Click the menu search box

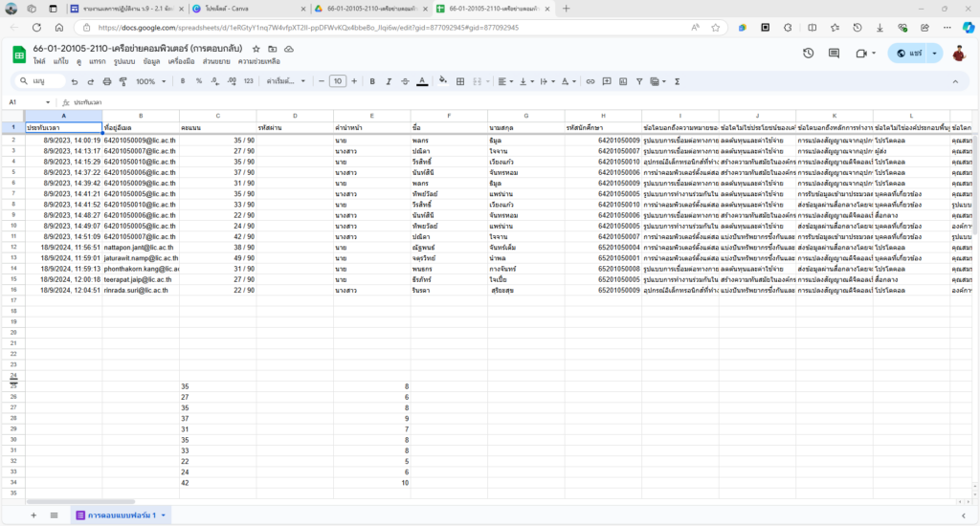[38, 81]
